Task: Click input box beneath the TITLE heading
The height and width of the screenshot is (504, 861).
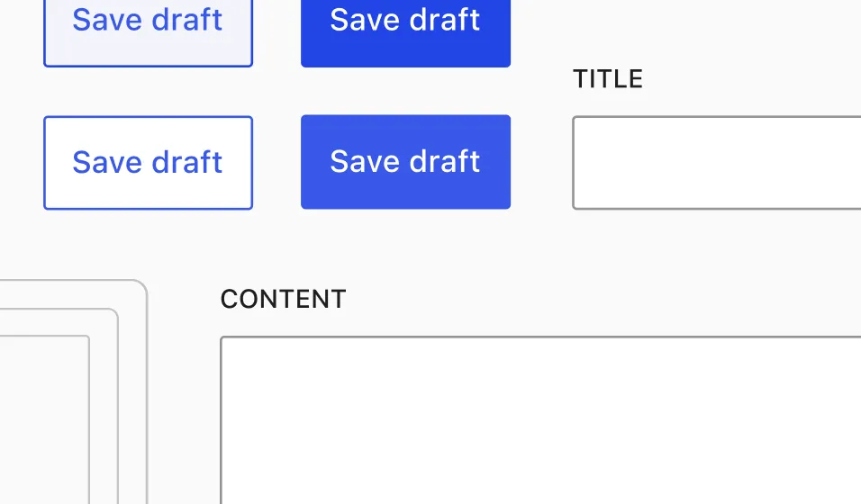Action: click(717, 163)
